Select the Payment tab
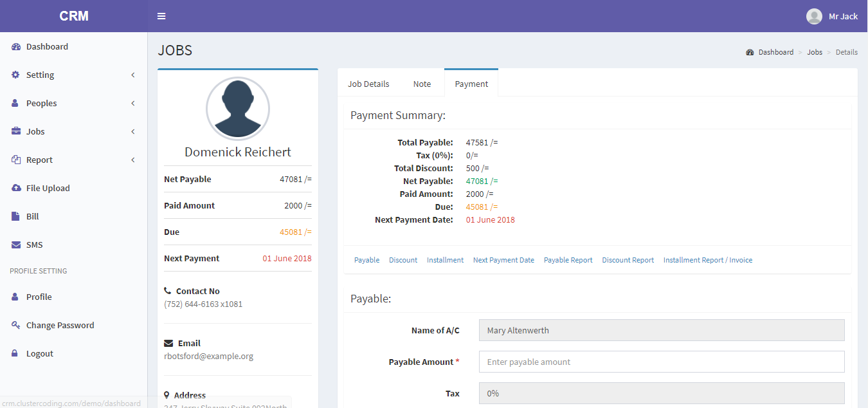The width and height of the screenshot is (868, 408). point(471,84)
